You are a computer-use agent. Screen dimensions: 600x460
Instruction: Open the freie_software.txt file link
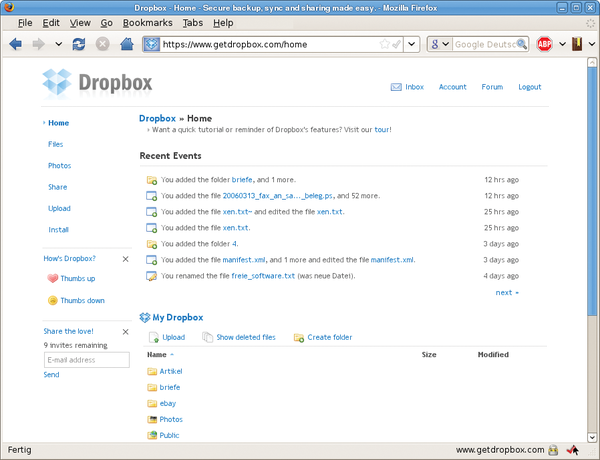[x=263, y=276]
